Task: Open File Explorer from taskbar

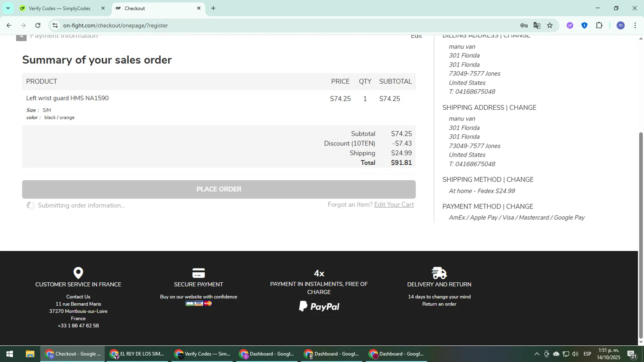Action: point(30,354)
